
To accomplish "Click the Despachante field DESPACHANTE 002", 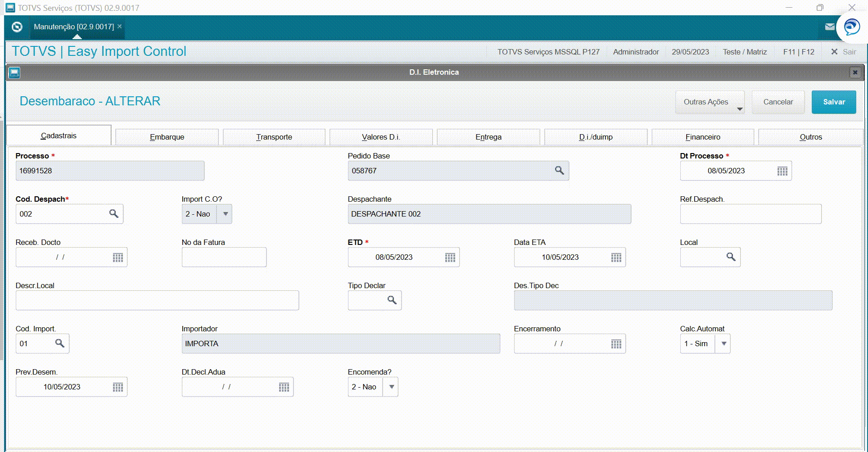I will point(489,214).
